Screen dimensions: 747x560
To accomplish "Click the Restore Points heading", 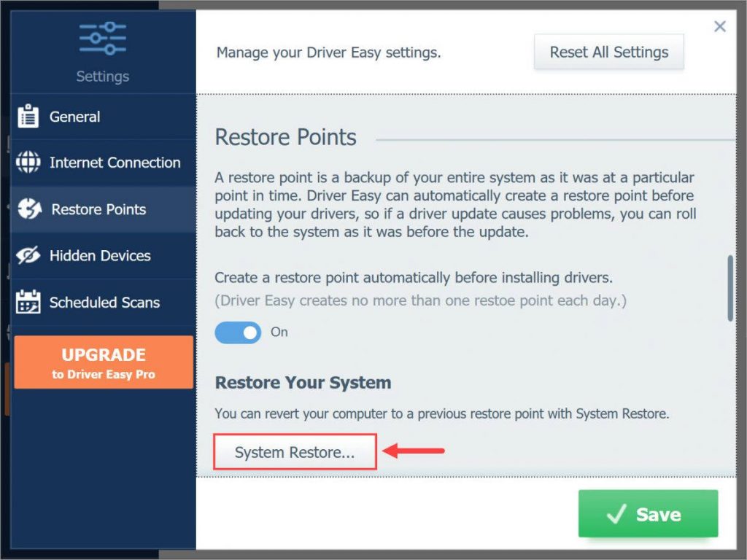I will click(285, 137).
